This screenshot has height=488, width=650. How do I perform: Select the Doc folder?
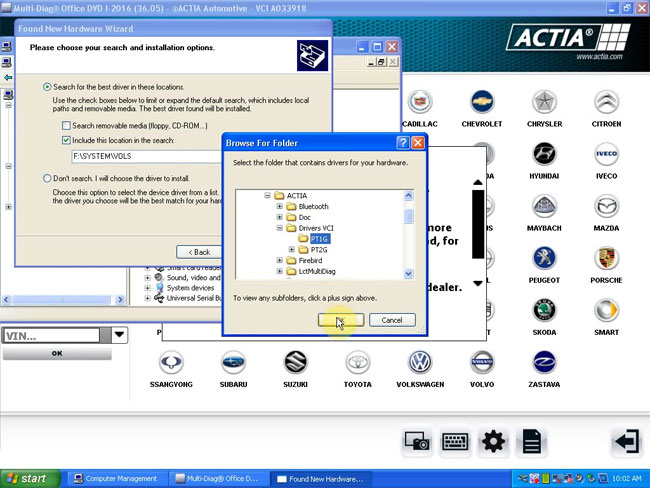304,217
